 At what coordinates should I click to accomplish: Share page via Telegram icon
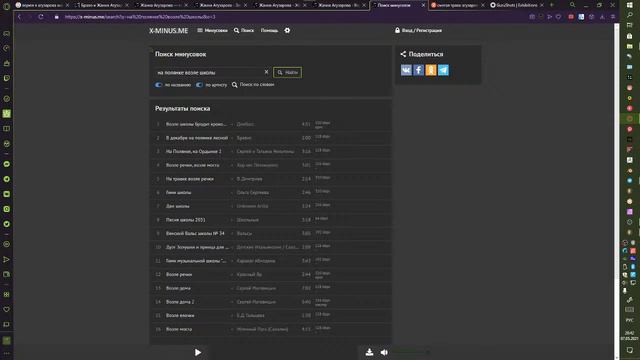tap(443, 70)
